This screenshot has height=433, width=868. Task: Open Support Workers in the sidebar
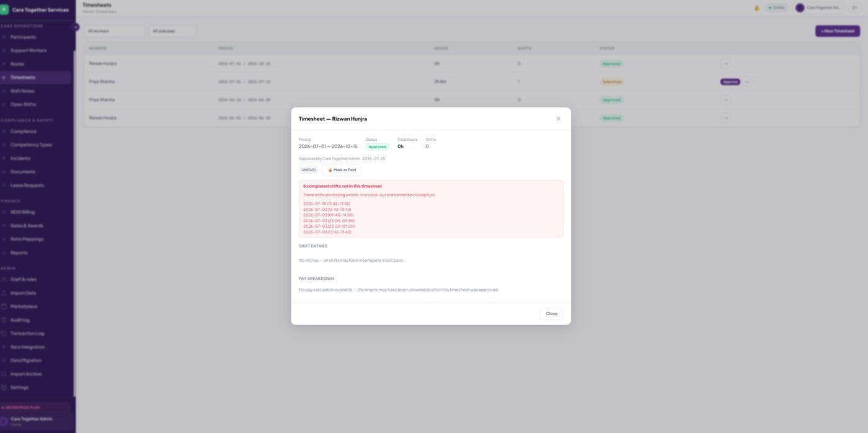coord(36,50)
